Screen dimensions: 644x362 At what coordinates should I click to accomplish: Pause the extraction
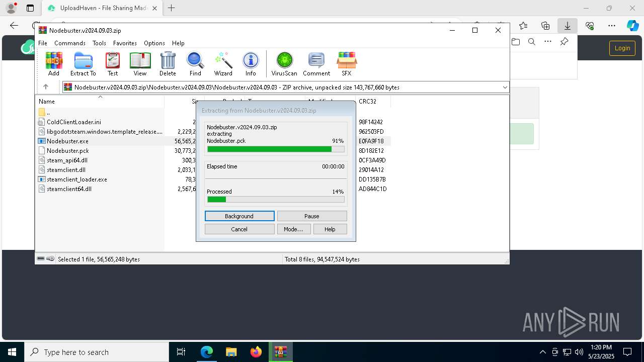(x=312, y=216)
